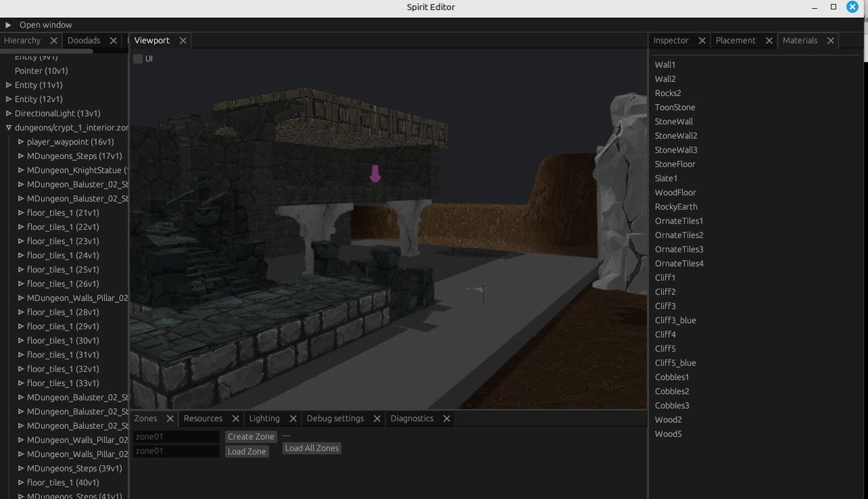Collapse the dungeons/crypt_1_interior.zone node
The image size is (868, 499).
[8, 127]
